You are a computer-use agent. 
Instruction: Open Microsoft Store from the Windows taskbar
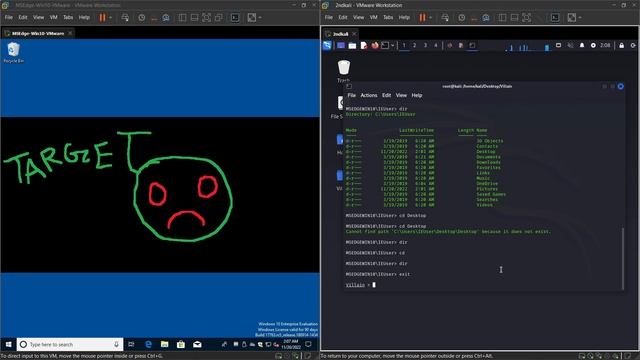[181, 344]
